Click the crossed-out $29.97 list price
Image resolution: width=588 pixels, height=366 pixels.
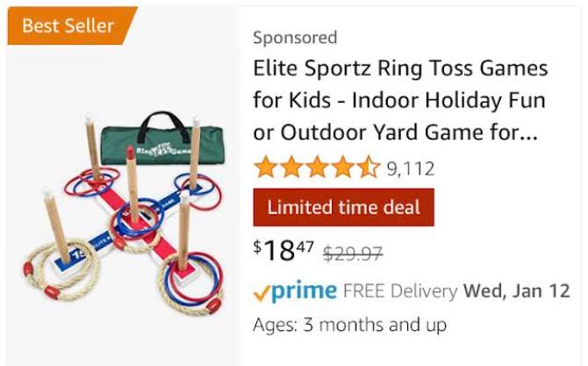[353, 254]
